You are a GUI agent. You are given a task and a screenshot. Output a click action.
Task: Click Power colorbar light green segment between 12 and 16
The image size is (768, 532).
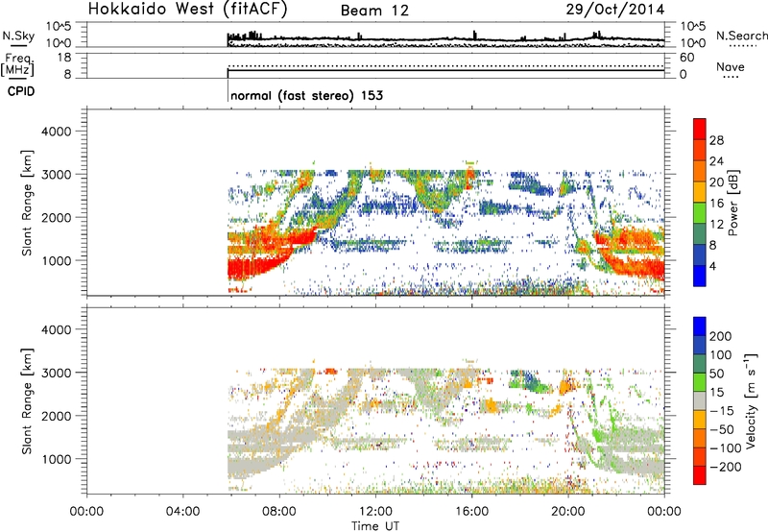coord(700,213)
